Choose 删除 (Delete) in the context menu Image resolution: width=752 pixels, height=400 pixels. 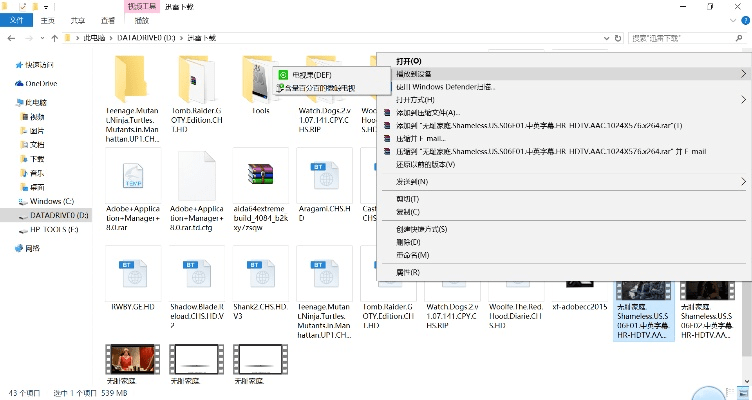click(x=406, y=241)
